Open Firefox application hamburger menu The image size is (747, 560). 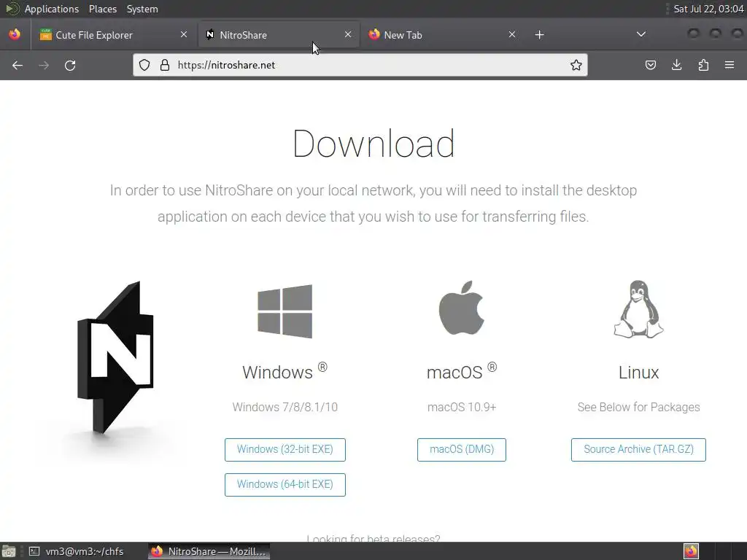pos(729,65)
